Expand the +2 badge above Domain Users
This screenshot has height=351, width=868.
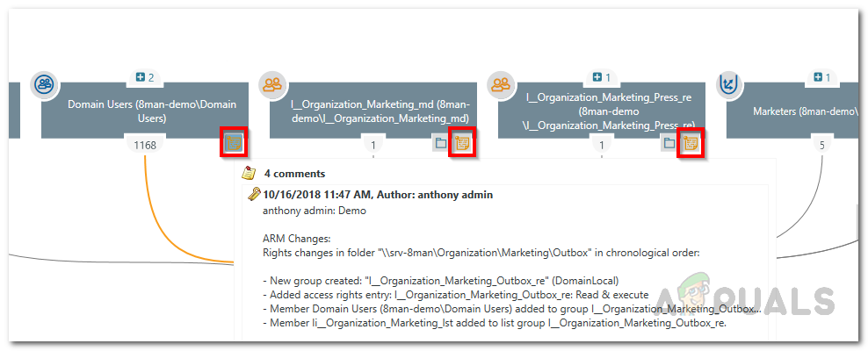click(x=145, y=78)
